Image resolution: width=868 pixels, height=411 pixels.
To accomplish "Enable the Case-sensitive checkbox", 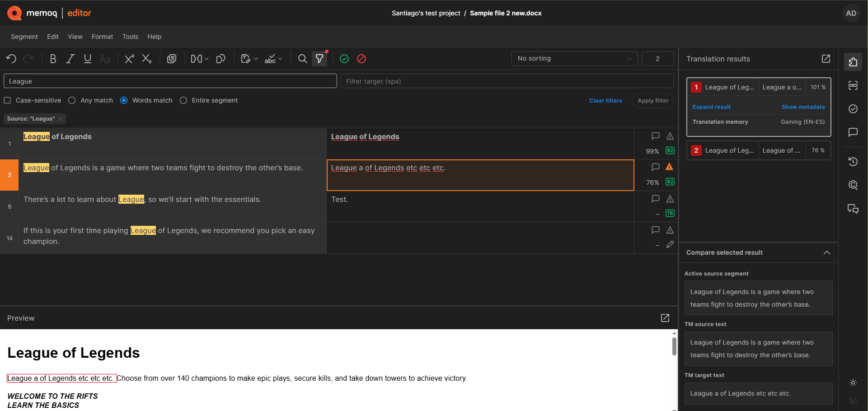I will point(7,100).
